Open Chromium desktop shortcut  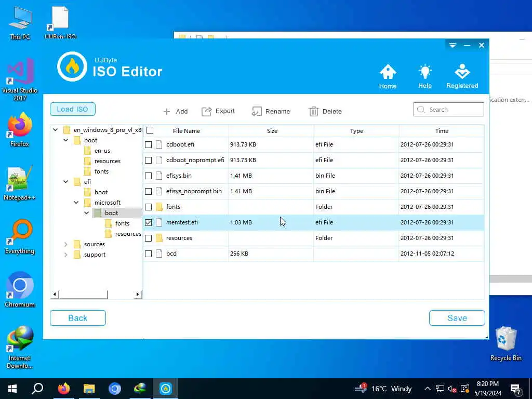pos(20,290)
